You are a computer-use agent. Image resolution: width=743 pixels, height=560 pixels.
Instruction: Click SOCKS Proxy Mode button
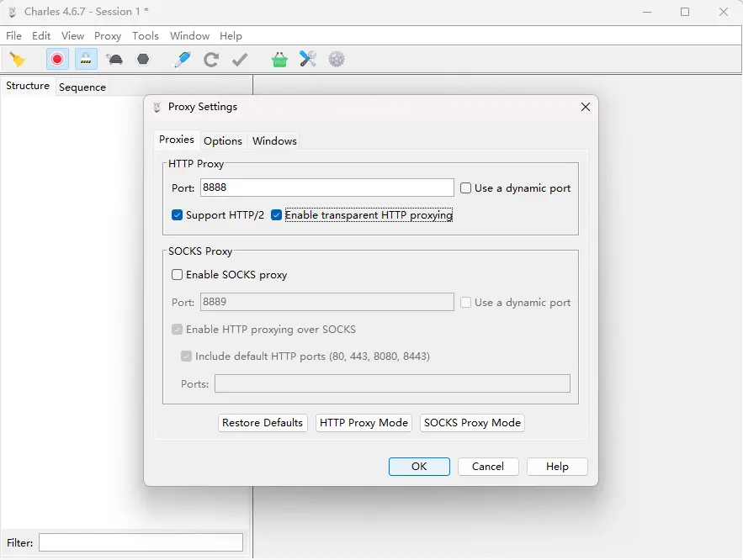(x=472, y=423)
